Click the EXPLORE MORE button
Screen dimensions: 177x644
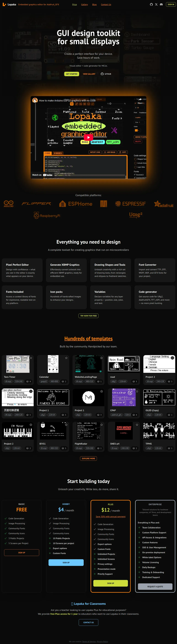pos(89,459)
